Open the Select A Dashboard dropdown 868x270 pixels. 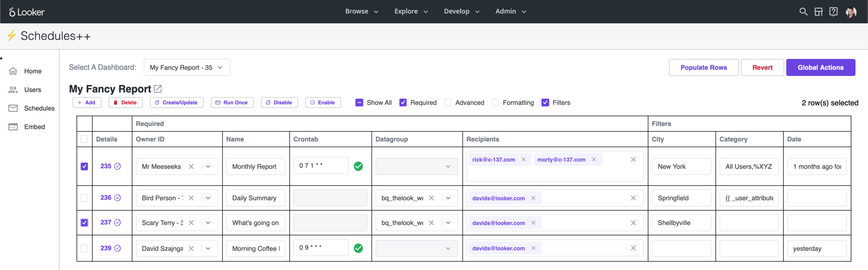click(187, 68)
